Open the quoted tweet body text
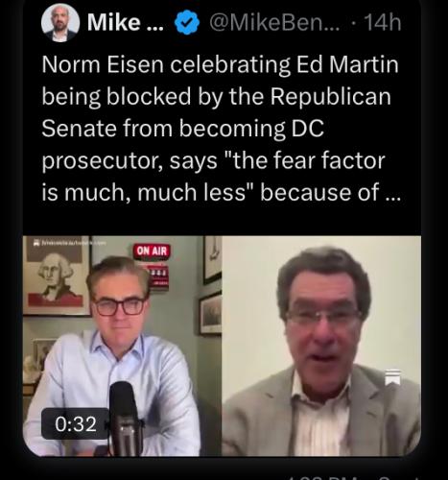Screen dimensions: 448x480 pyautogui.click(x=221, y=129)
